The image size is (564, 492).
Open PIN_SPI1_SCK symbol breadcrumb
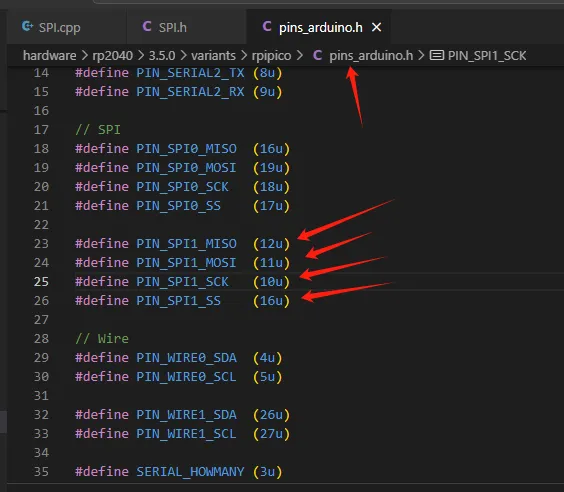[487, 55]
